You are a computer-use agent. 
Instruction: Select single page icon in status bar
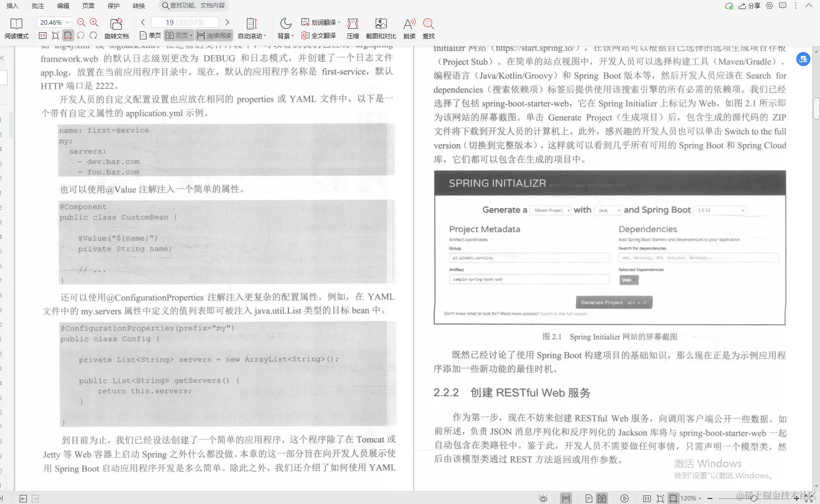click(x=589, y=498)
